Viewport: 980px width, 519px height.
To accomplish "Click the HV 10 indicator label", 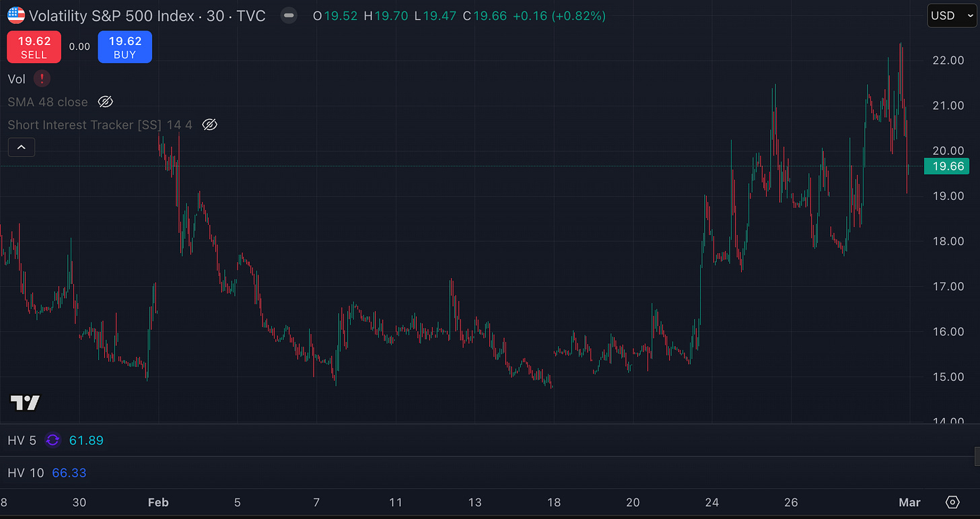I will tap(26, 473).
